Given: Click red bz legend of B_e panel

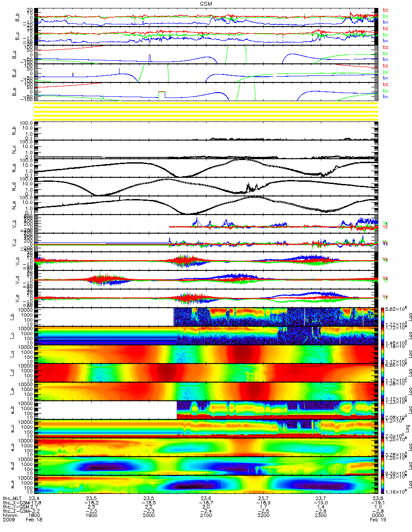Looking at the screenshot, I should [385, 85].
